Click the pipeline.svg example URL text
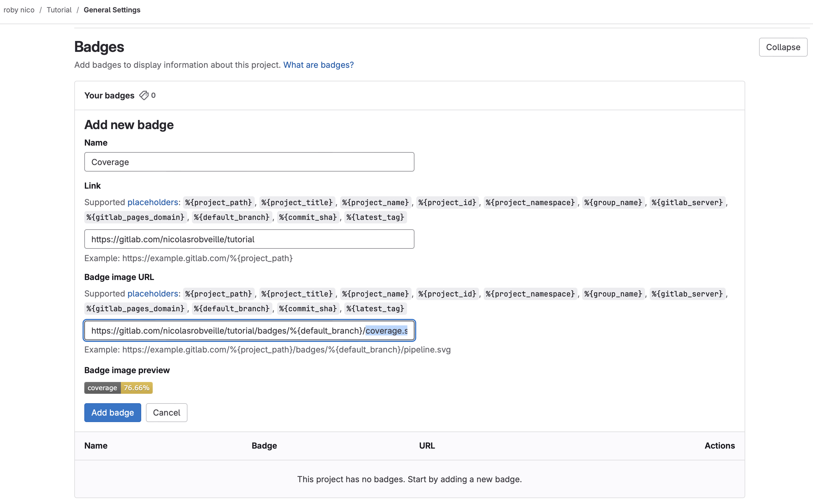The image size is (813, 504). click(x=267, y=350)
